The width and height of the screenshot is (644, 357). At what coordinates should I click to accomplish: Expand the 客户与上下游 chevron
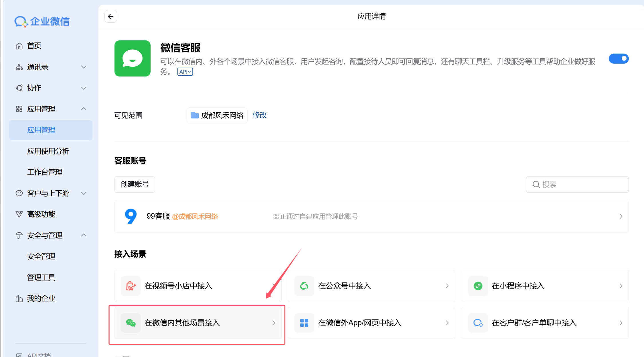[x=84, y=193]
